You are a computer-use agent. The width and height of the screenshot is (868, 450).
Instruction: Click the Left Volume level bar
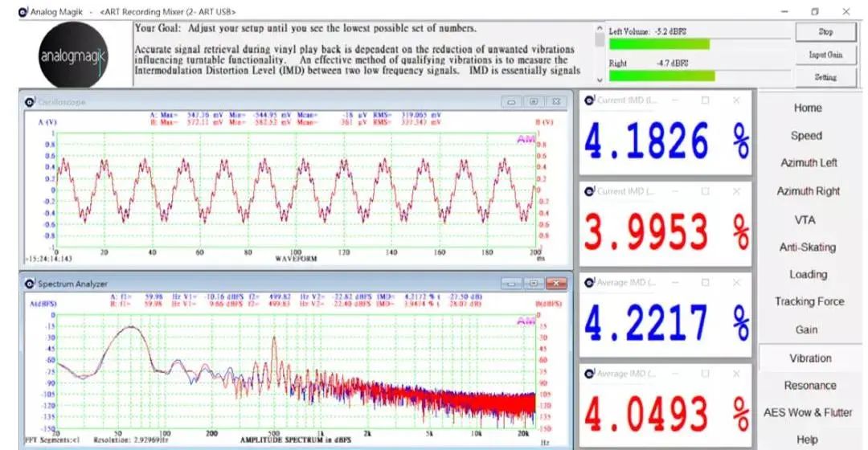pyautogui.click(x=659, y=44)
